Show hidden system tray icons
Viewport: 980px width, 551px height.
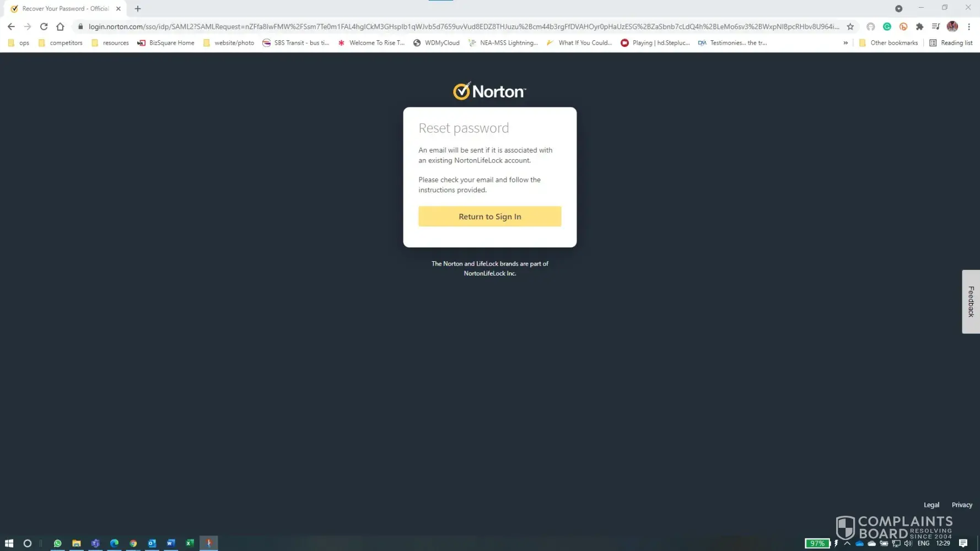847,543
